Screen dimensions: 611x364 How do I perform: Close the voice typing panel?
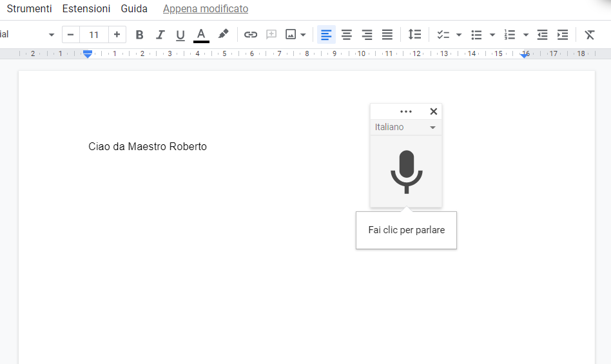pyautogui.click(x=433, y=111)
